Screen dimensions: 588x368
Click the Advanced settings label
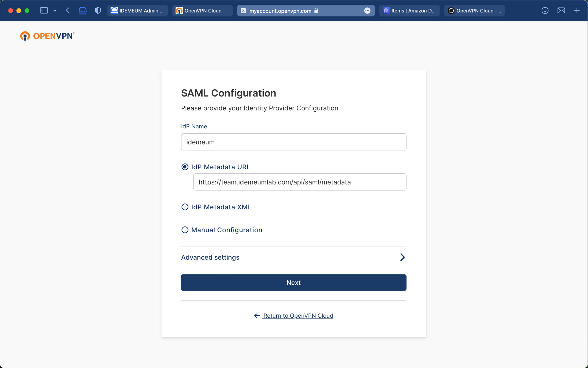coord(210,257)
